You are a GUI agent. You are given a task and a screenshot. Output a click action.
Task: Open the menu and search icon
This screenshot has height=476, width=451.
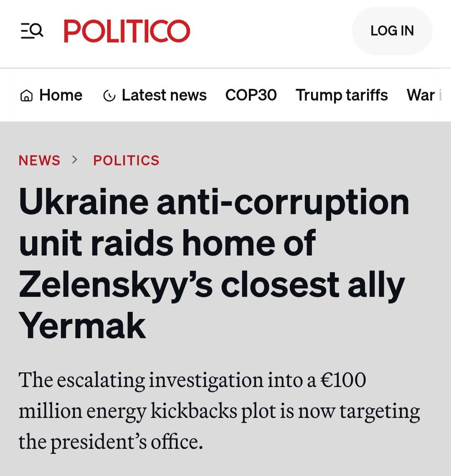[x=32, y=31]
